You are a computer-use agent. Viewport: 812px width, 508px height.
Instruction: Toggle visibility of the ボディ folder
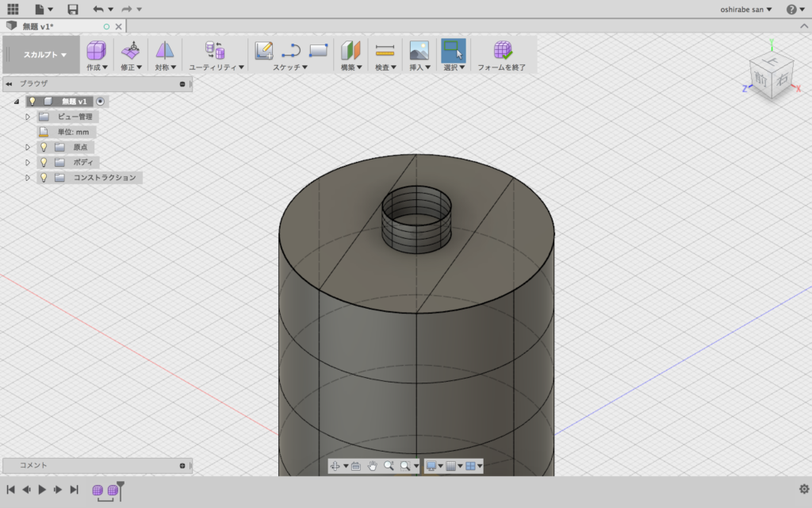(44, 162)
